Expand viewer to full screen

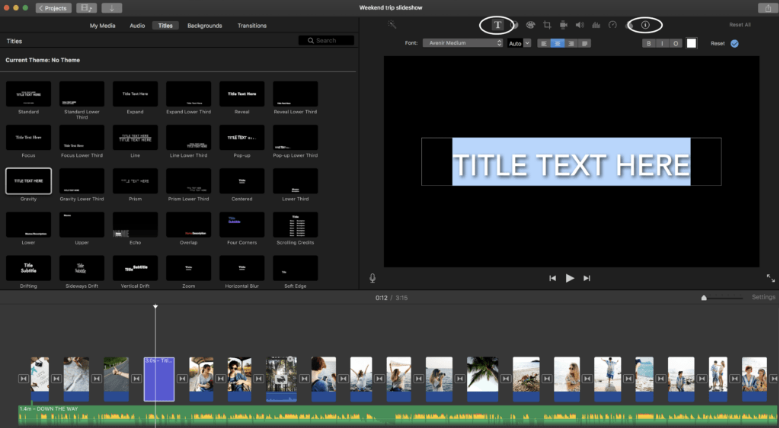[771, 278]
